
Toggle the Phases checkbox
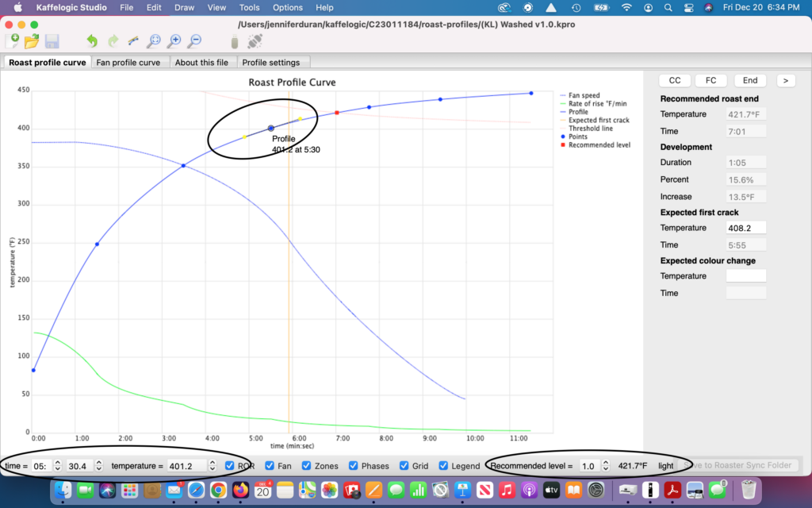point(353,465)
